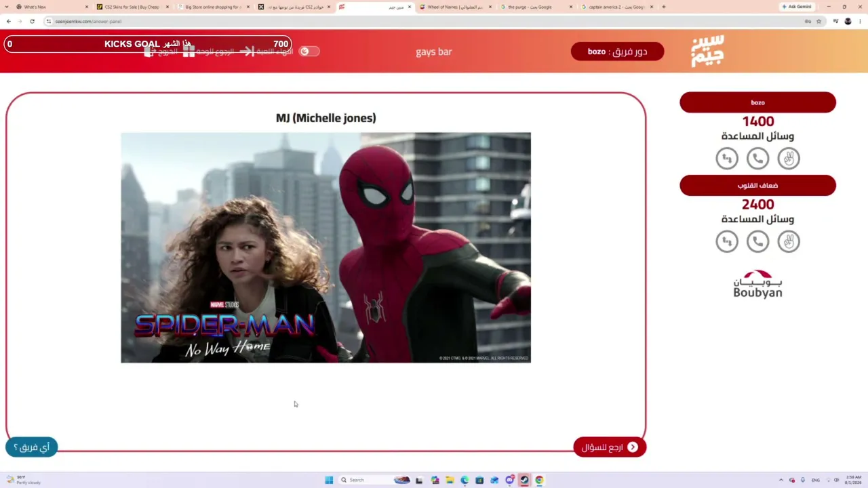
Task: Click the ضعاف القلوب team name bar
Action: coord(757,186)
